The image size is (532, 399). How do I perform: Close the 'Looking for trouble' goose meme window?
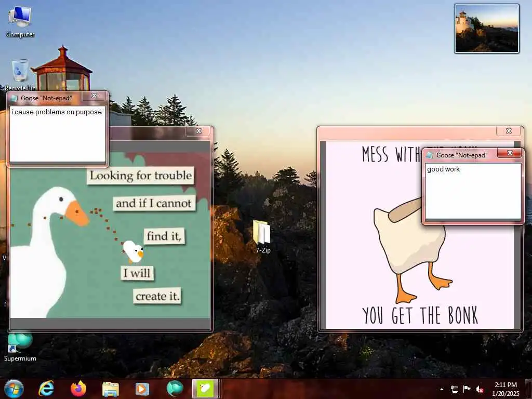(199, 131)
